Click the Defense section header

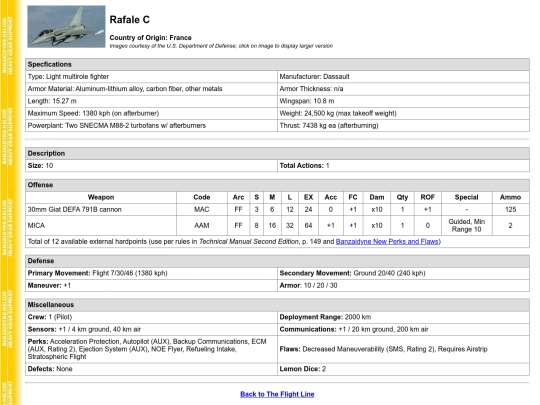pos(277,261)
